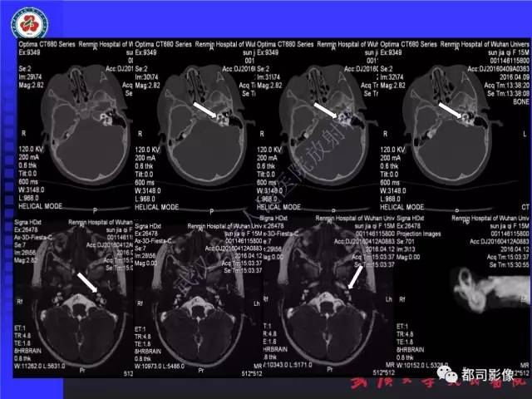The width and height of the screenshot is (532, 399).
Task: Click the 'Im:3\13' label
Action: [x=406, y=249]
